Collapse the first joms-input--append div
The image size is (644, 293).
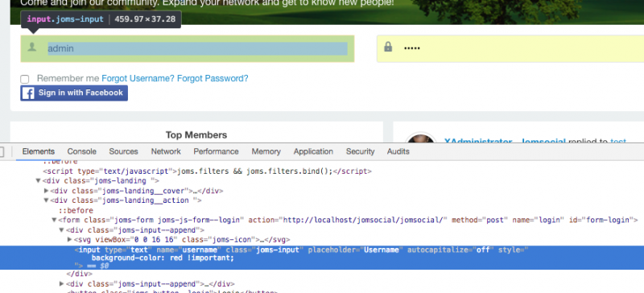click(x=62, y=230)
